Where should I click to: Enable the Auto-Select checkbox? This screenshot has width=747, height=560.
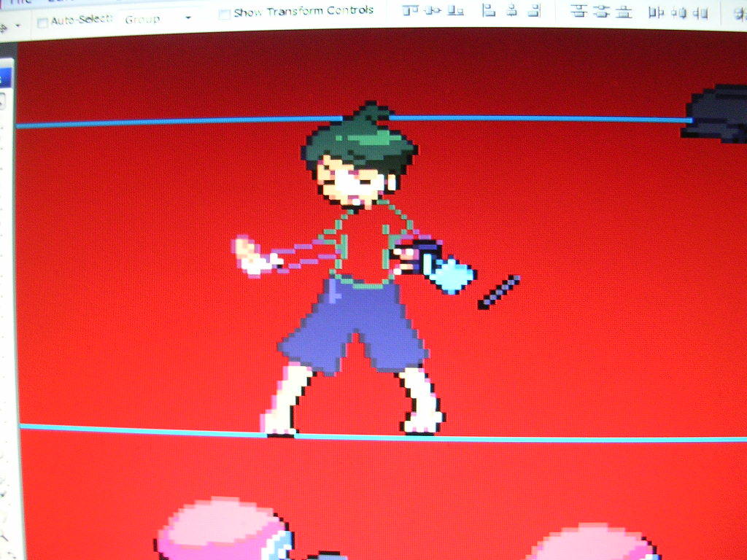pyautogui.click(x=42, y=23)
